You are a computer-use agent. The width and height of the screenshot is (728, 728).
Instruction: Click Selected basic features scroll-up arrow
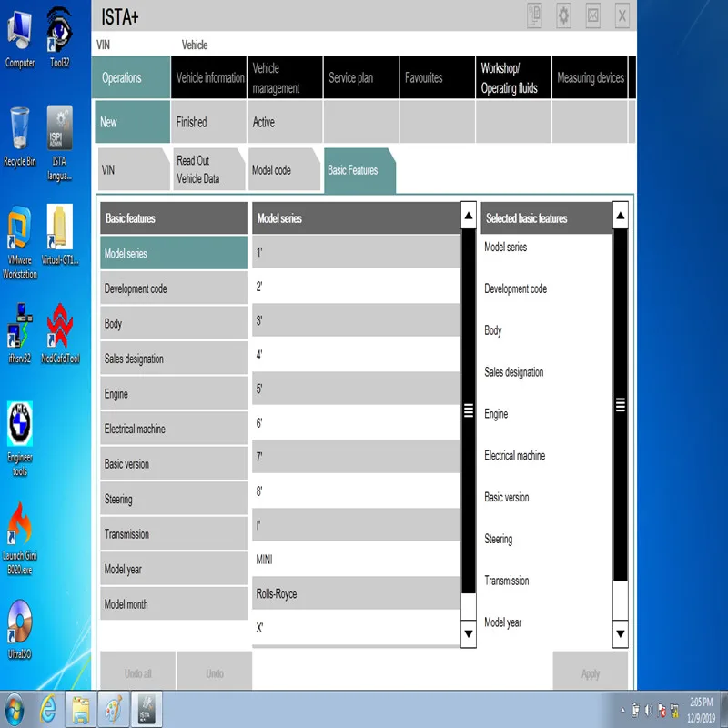click(x=621, y=216)
